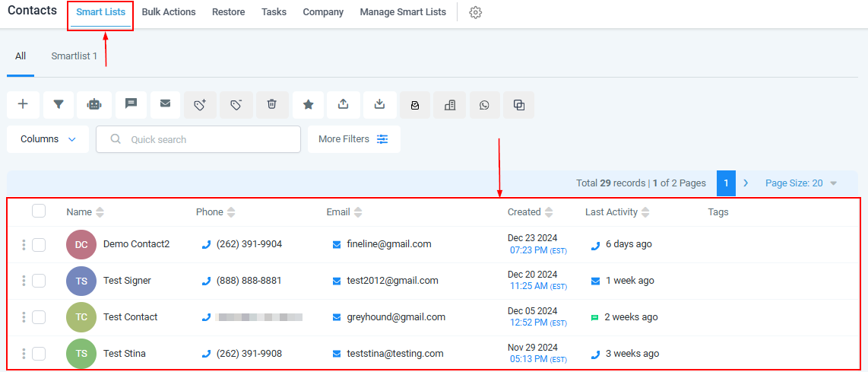The height and width of the screenshot is (372, 868).
Task: Click phone number (262) 391-9908
Action: tap(249, 353)
